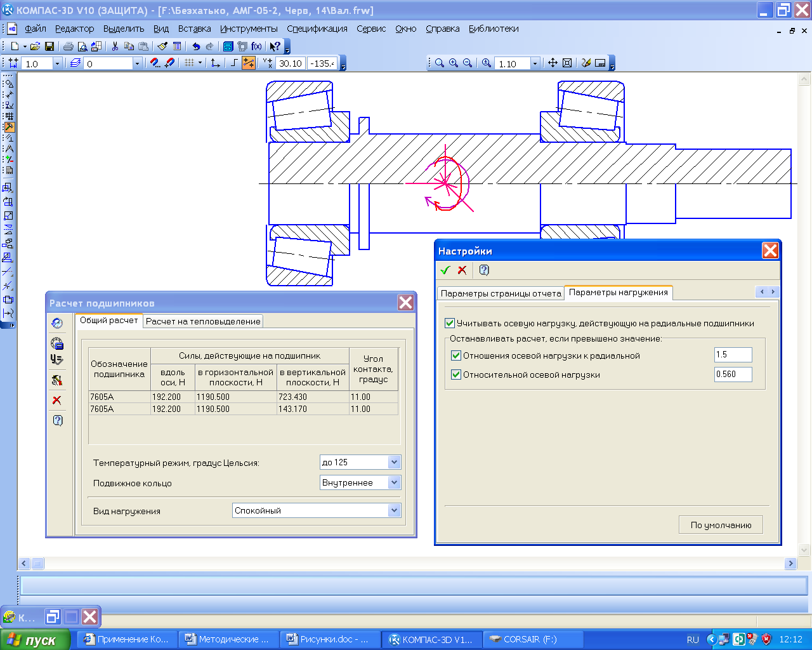
Task: Select the 'Общий расчет' tab
Action: (109, 321)
